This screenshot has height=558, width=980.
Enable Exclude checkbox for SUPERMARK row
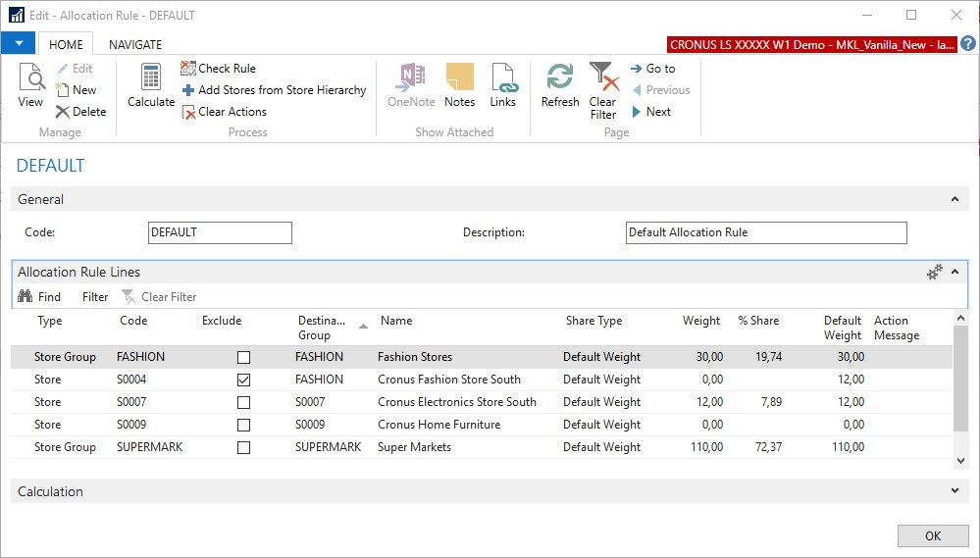pos(244,447)
